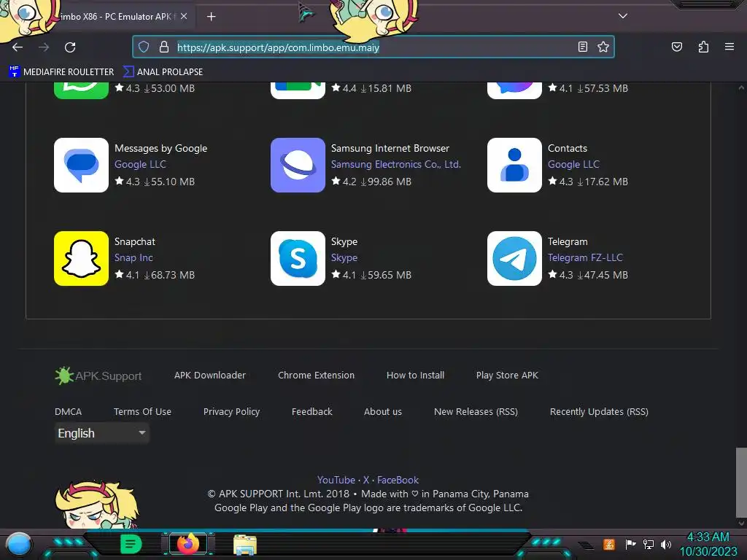Open the Firefox hamburger application menu
Image resolution: width=747 pixels, height=560 pixels.
coord(729,47)
